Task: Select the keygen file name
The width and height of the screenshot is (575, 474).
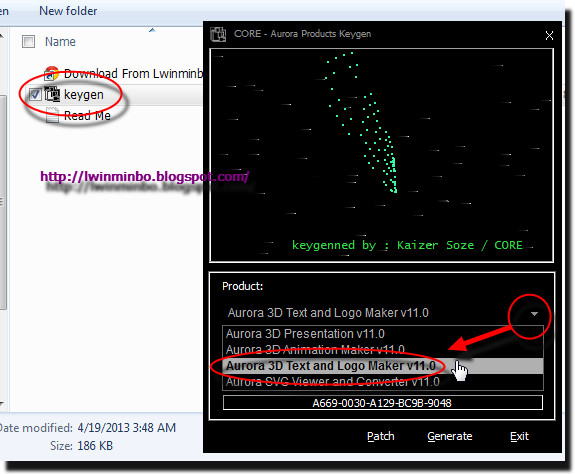Action: point(84,95)
